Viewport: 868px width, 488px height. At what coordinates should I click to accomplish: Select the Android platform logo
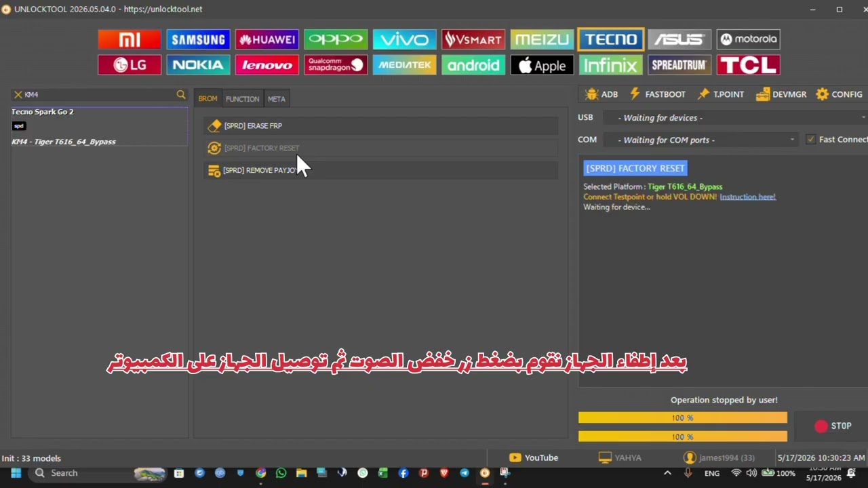coord(473,65)
